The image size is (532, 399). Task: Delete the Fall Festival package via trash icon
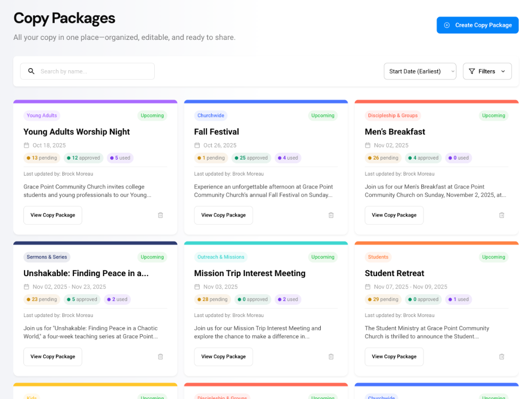point(331,215)
